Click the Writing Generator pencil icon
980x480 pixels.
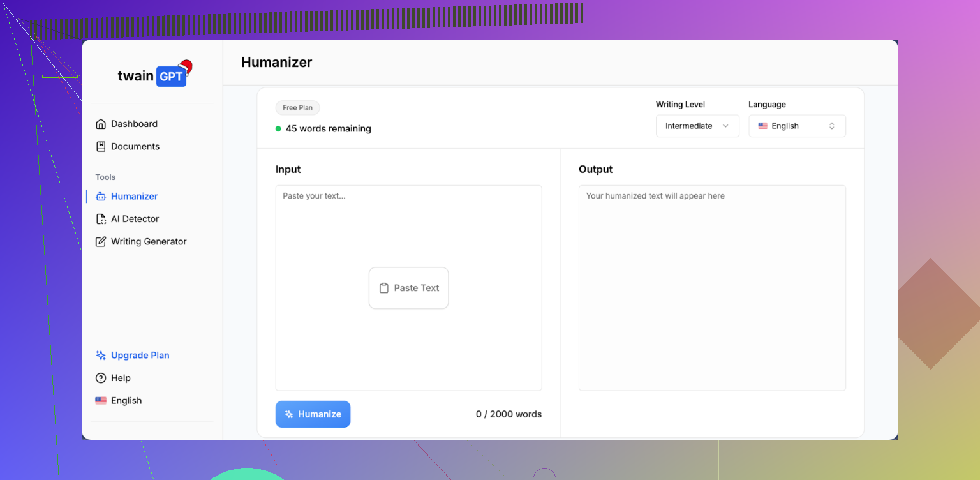100,242
